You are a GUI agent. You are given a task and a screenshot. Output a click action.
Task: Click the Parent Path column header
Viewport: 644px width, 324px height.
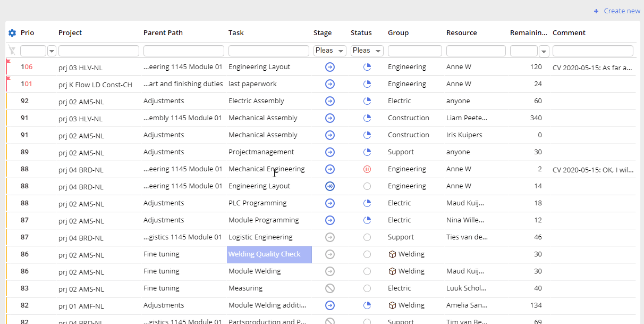click(163, 33)
